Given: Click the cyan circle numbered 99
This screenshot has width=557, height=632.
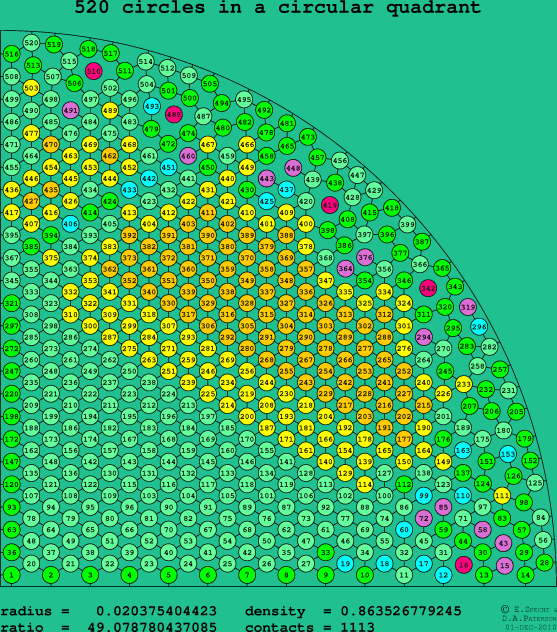Looking at the screenshot, I should click(424, 496).
